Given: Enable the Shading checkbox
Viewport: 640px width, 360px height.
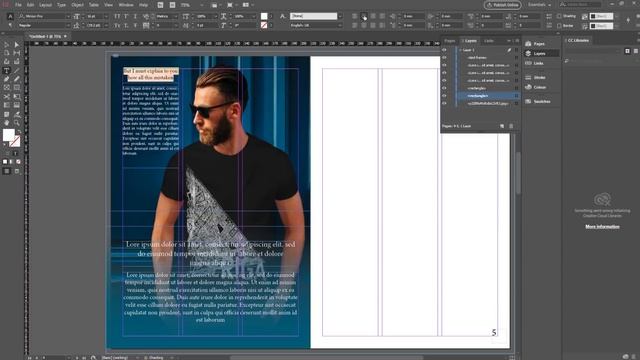Looking at the screenshot, I should tap(559, 16).
